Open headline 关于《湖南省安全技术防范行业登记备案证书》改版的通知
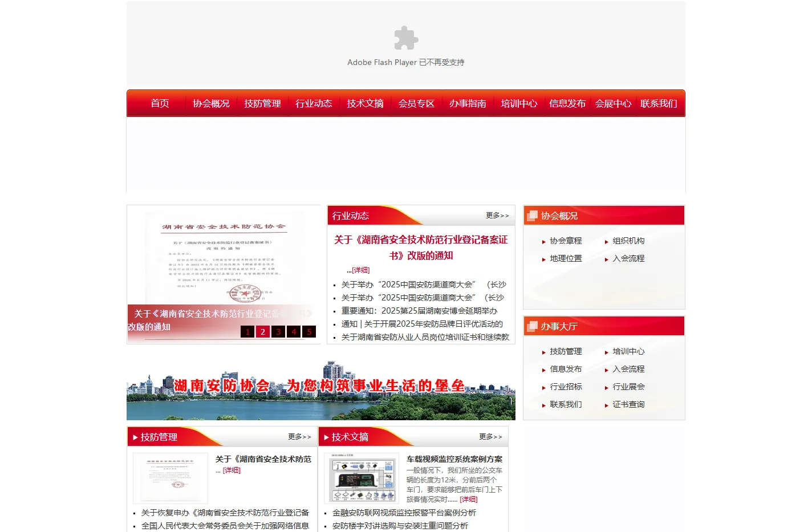The image size is (812, 532). point(421,247)
